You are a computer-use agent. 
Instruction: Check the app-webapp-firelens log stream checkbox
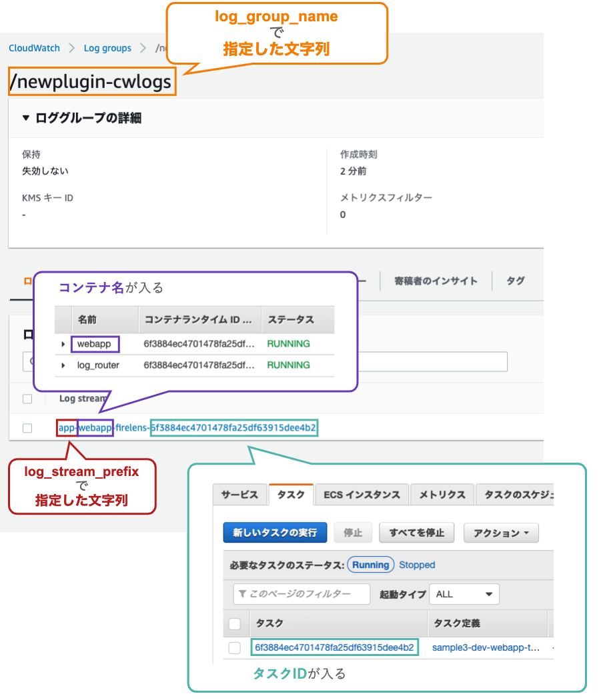[x=27, y=428]
